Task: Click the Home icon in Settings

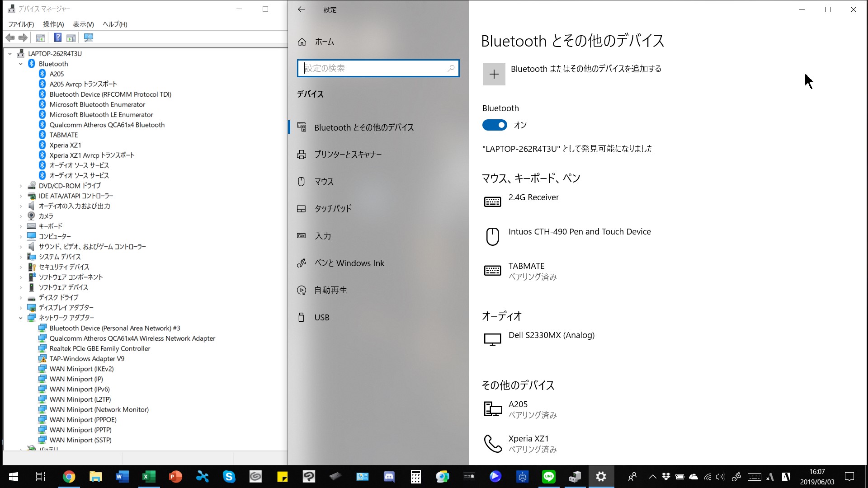Action: 302,42
